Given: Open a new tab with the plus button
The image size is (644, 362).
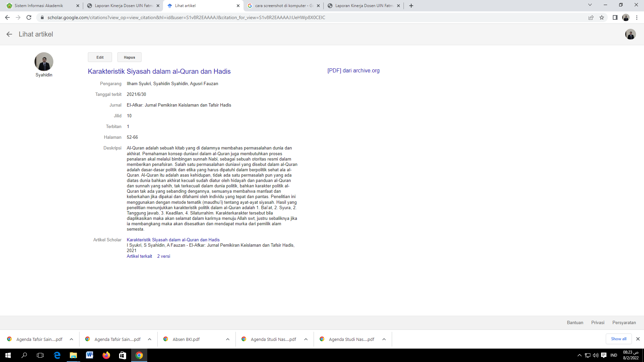Looking at the screenshot, I should point(411,6).
